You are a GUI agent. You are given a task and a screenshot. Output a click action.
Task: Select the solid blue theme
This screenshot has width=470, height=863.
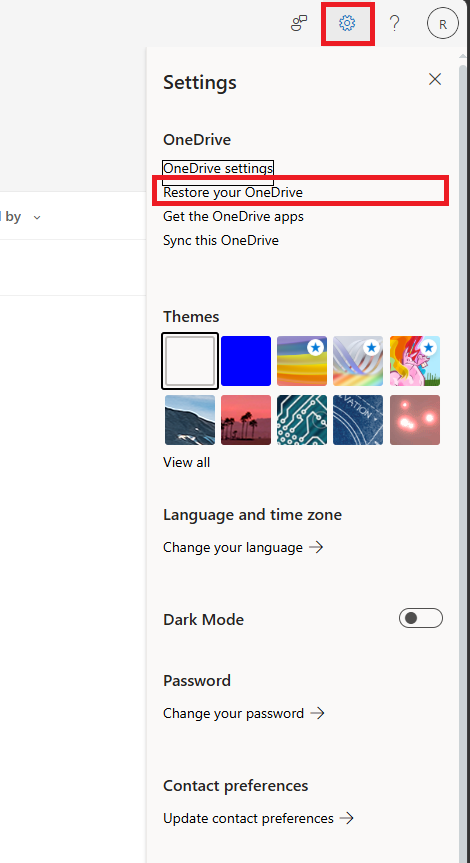coord(246,361)
